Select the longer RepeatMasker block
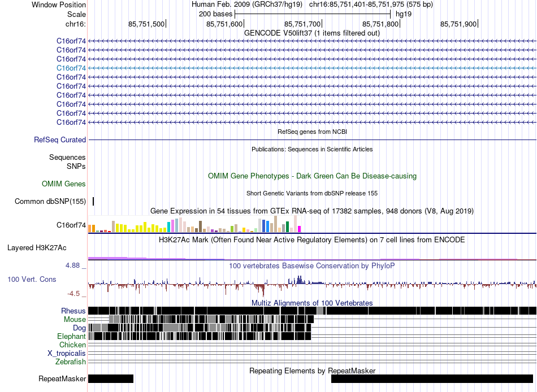 432,378
